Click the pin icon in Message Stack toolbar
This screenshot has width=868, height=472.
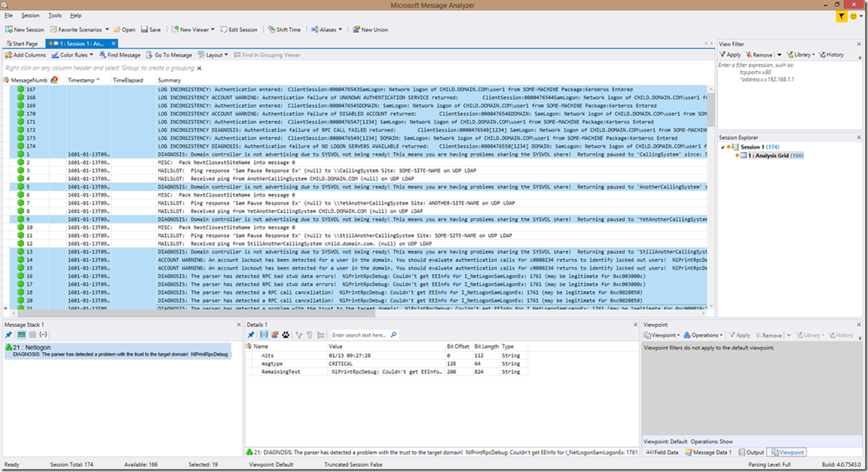(x=9, y=335)
